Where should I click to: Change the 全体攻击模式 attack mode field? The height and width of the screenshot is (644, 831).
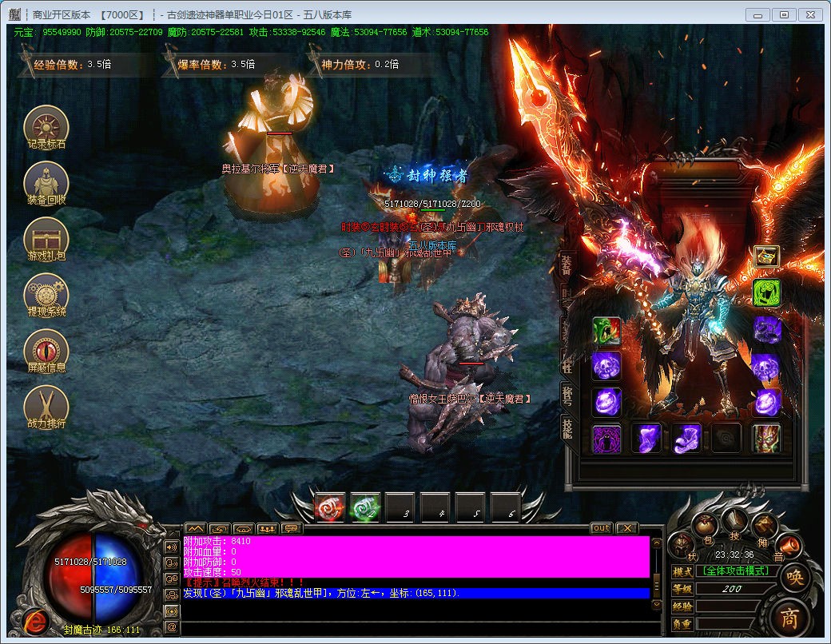point(736,570)
